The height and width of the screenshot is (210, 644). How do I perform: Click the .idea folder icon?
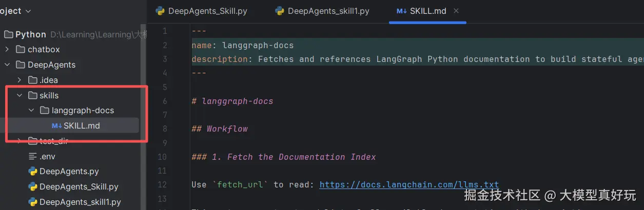[x=33, y=80]
